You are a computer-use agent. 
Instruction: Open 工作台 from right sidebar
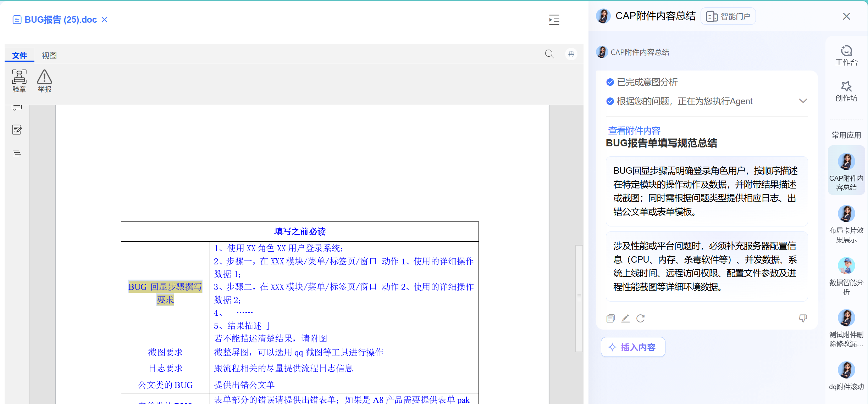pos(846,56)
